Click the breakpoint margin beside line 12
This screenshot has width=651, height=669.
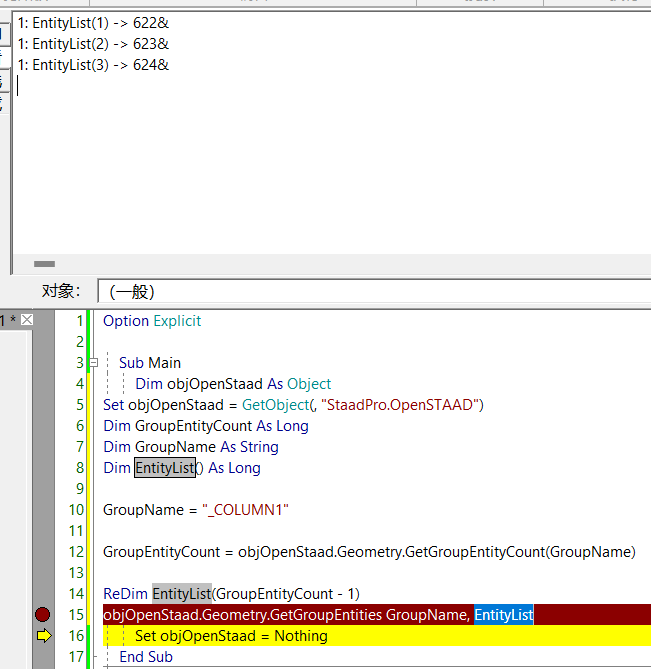[x=42, y=552]
